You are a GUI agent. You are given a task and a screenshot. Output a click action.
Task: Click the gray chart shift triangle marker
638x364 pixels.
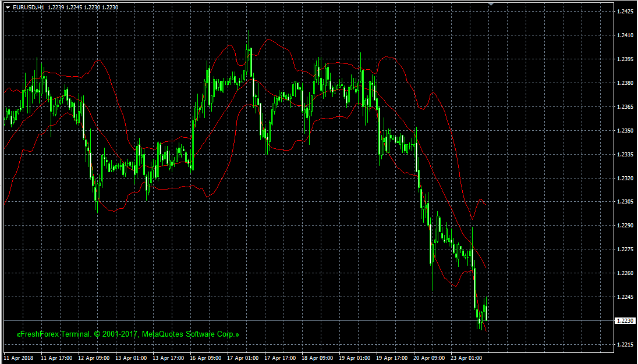(491, 4)
